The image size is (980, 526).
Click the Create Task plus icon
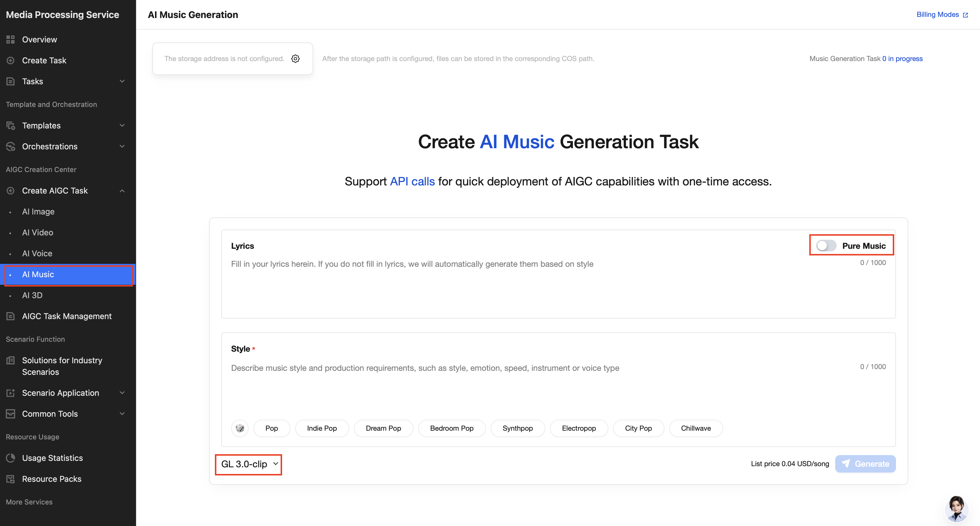pos(11,60)
